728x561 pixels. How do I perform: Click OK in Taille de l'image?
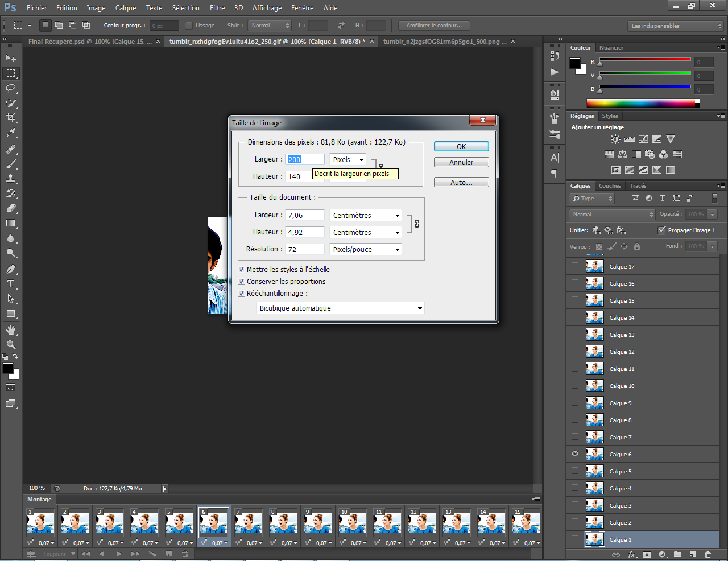coord(461,147)
